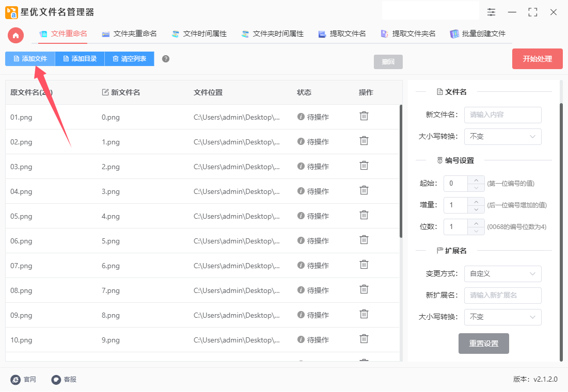Screen dimensions: 568x392
Task: Click the app logo in title bar
Action: click(x=11, y=13)
